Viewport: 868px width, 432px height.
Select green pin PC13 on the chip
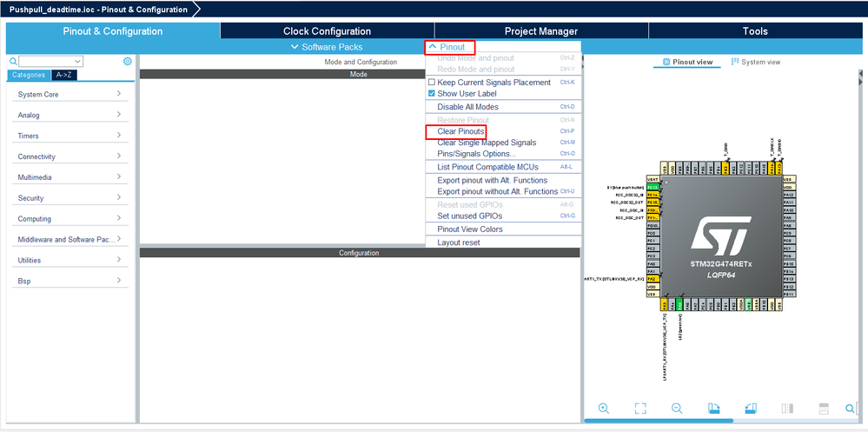(x=653, y=187)
